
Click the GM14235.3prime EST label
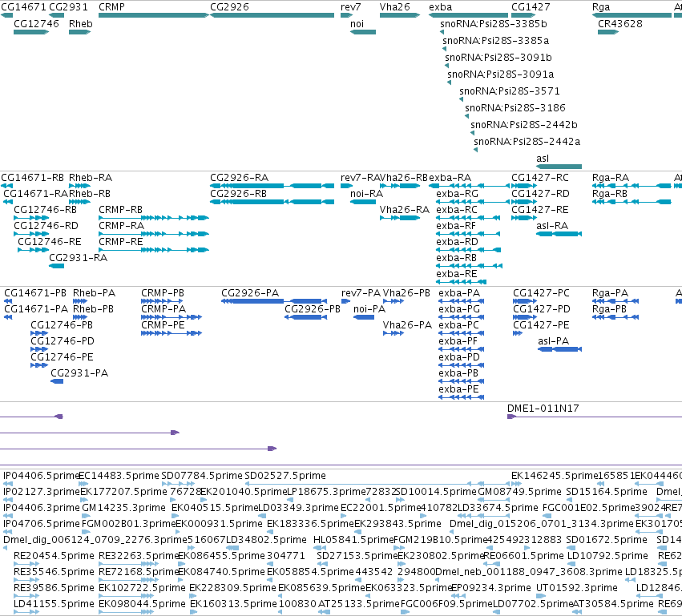pos(124,508)
